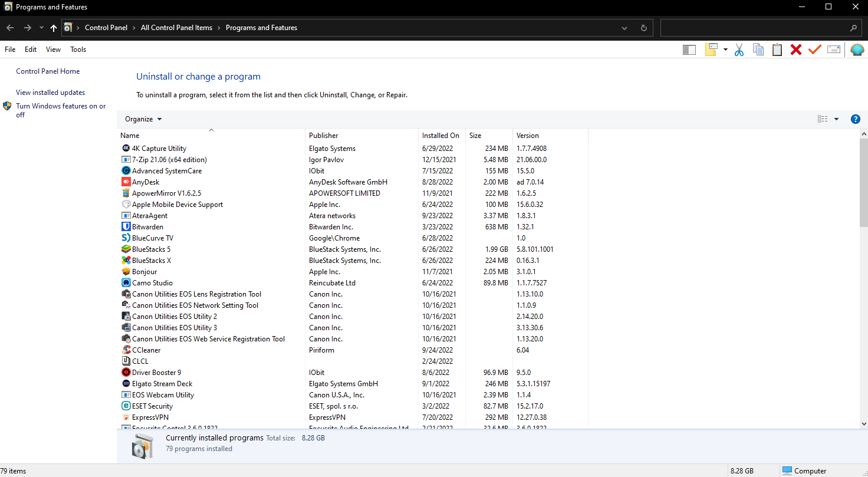This screenshot has height=477, width=868.
Task: Open the Tools menu
Action: point(78,49)
